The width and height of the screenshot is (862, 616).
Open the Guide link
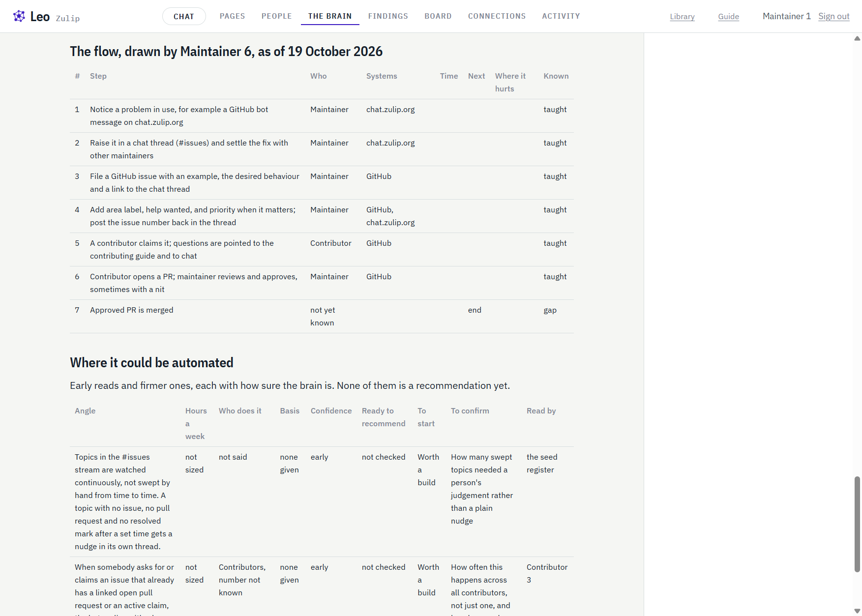[728, 17]
